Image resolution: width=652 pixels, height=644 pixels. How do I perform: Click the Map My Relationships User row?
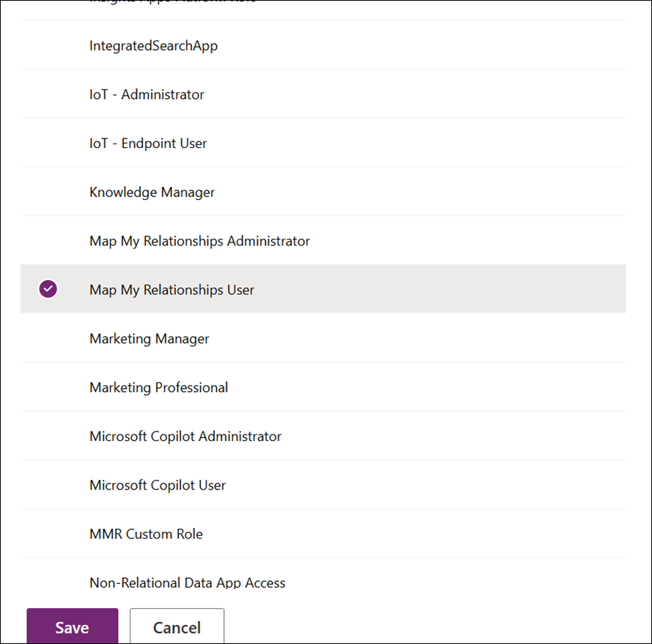172,290
